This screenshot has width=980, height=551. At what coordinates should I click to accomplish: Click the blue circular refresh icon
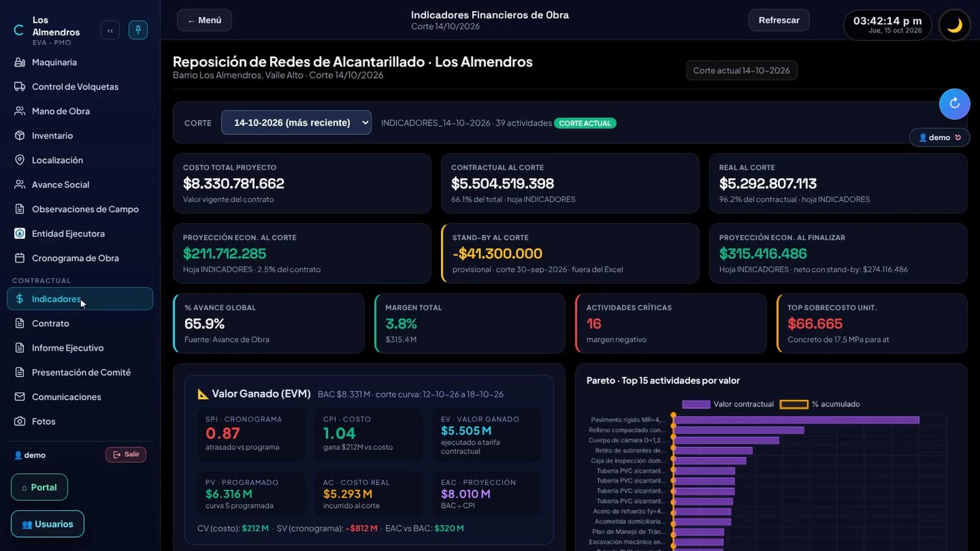(954, 103)
